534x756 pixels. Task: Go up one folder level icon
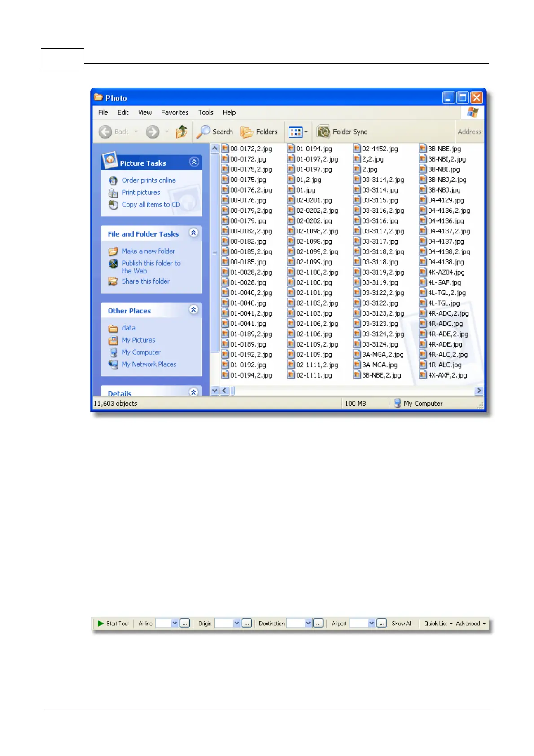[182, 132]
